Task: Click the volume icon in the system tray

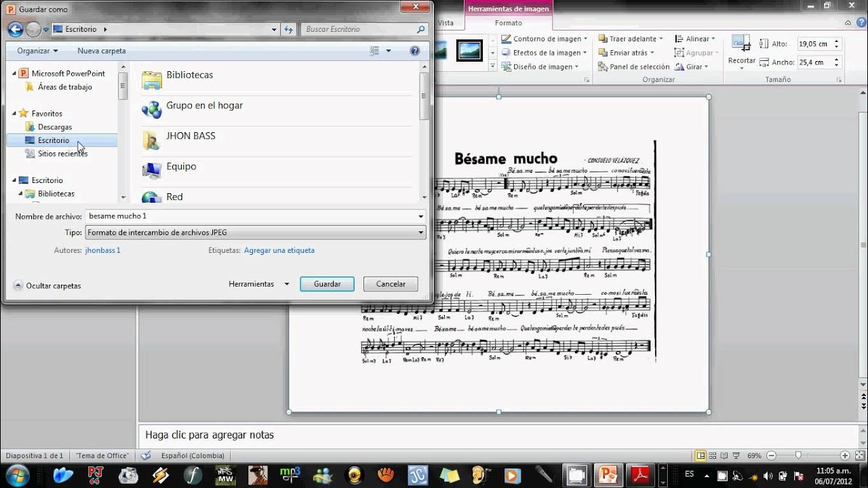Action: pyautogui.click(x=767, y=475)
